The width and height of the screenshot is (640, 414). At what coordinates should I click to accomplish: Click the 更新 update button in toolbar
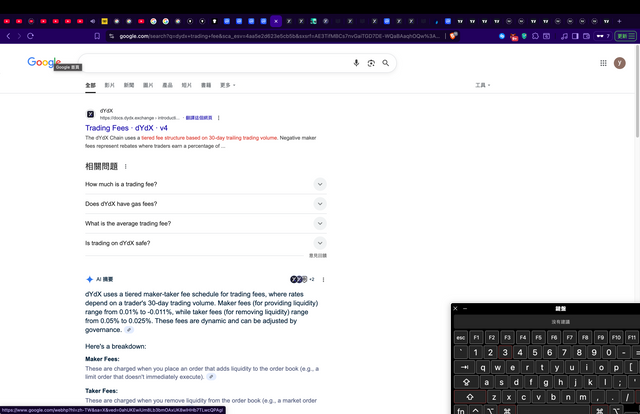626,36
